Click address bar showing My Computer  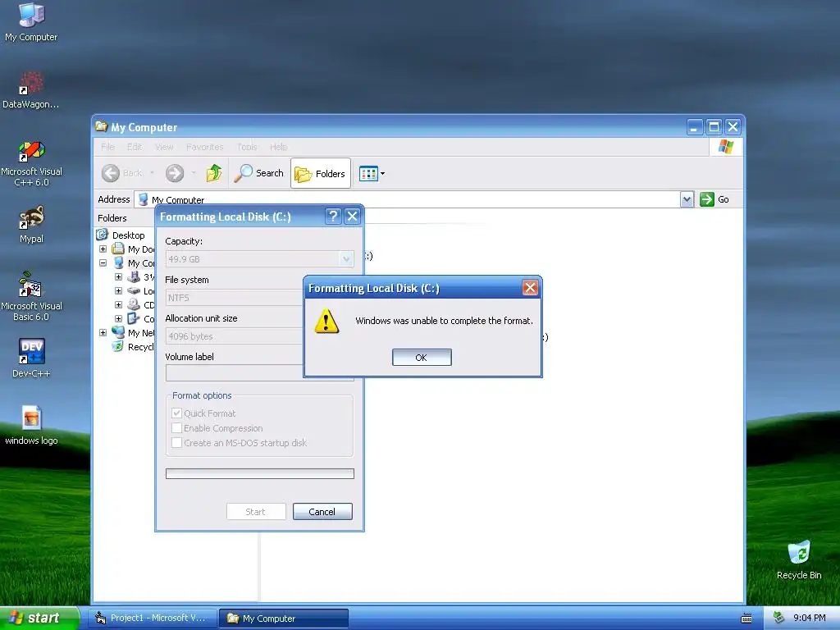tap(407, 199)
